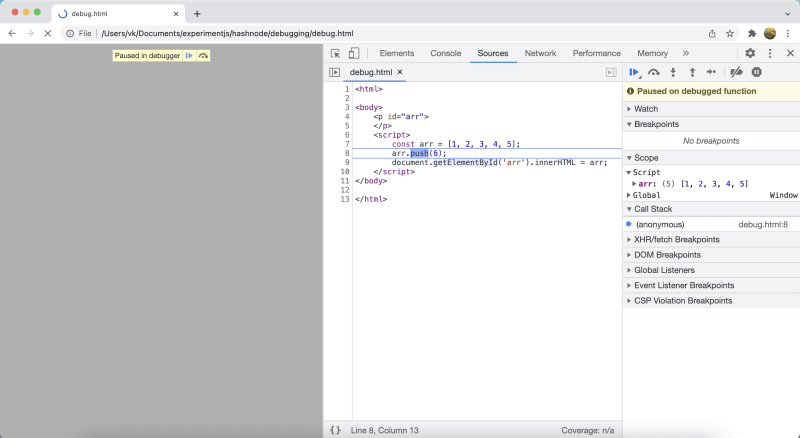The width and height of the screenshot is (800, 438).
Task: Expand the Watch section
Action: (x=711, y=109)
